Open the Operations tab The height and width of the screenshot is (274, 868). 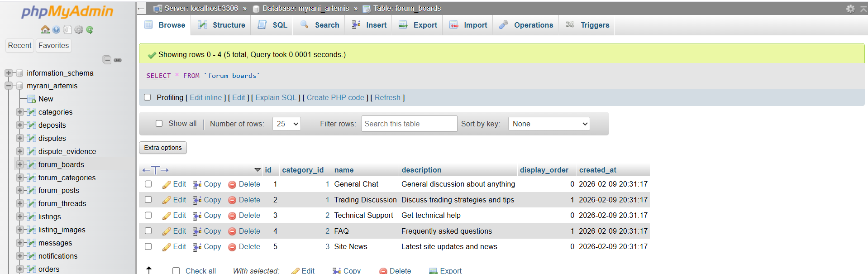[x=526, y=25]
